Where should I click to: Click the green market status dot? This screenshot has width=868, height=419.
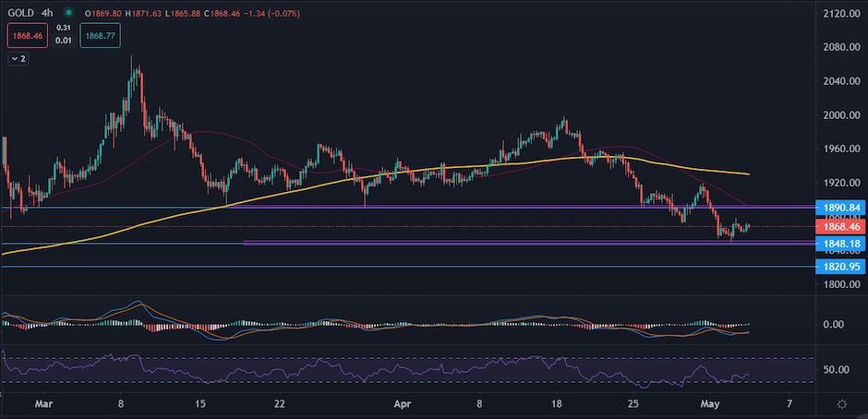(68, 12)
